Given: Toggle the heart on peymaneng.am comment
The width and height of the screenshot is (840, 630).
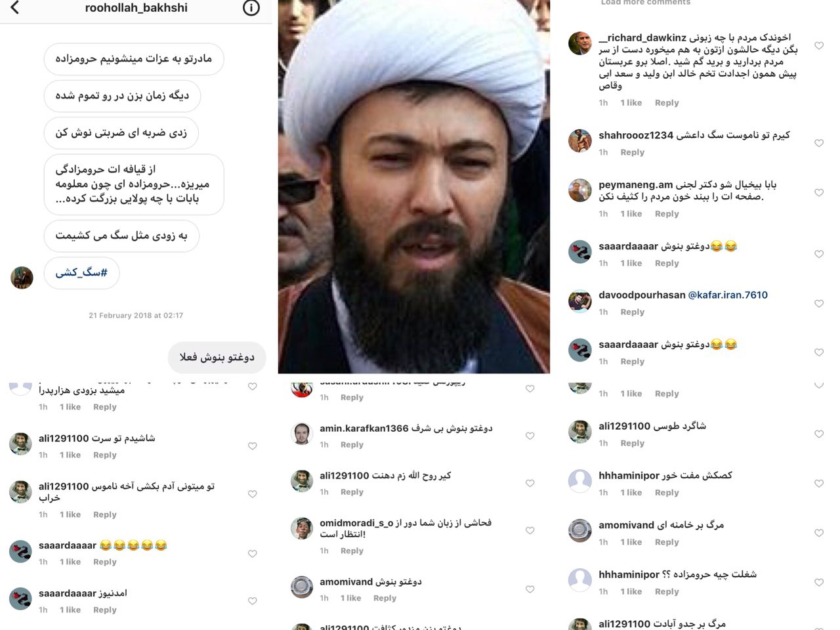Looking at the screenshot, I should pyautogui.click(x=819, y=193).
